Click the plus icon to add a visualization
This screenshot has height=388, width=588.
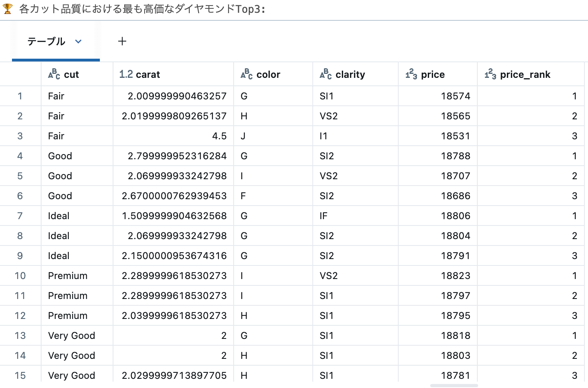coord(122,41)
